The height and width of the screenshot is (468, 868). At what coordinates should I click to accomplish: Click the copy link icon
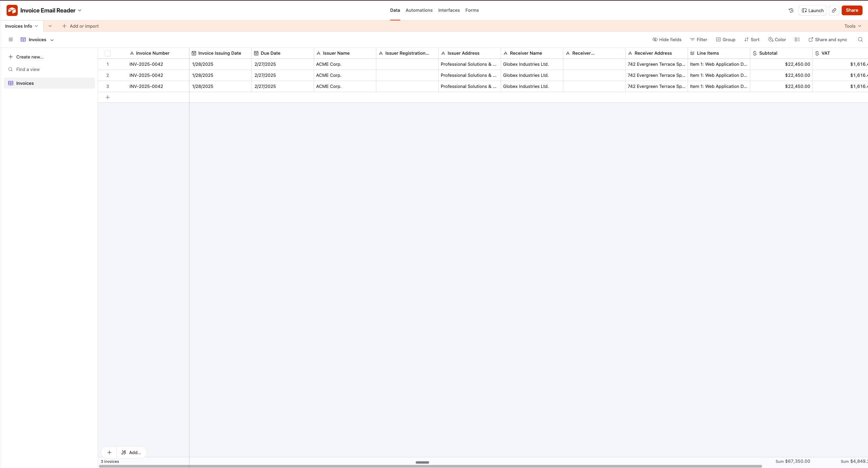coord(834,10)
